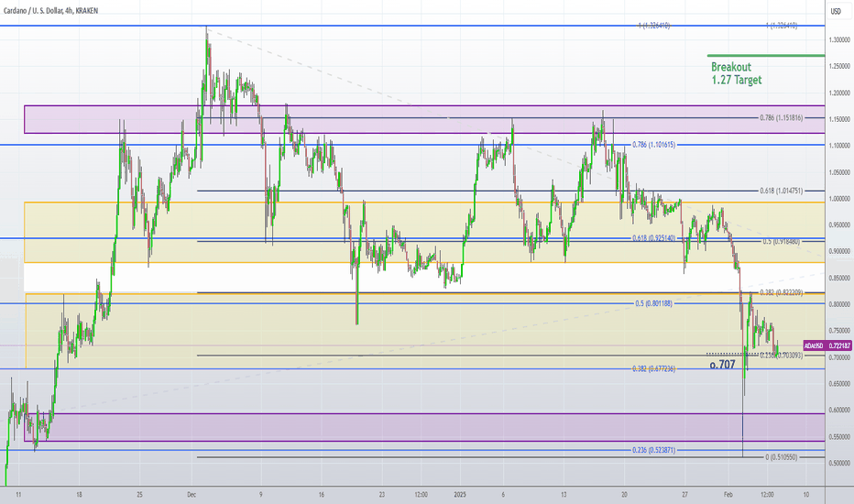Click the 0.500000 price axis label

[839, 463]
